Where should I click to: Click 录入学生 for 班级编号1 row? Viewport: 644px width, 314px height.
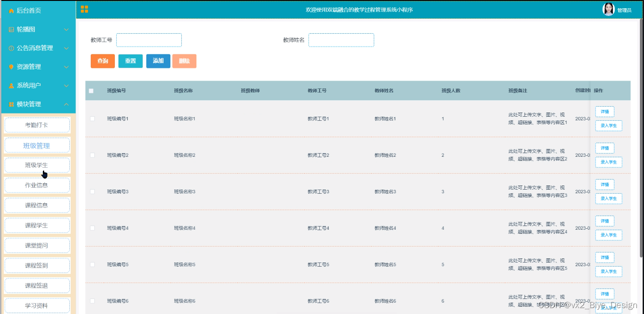[x=608, y=126]
